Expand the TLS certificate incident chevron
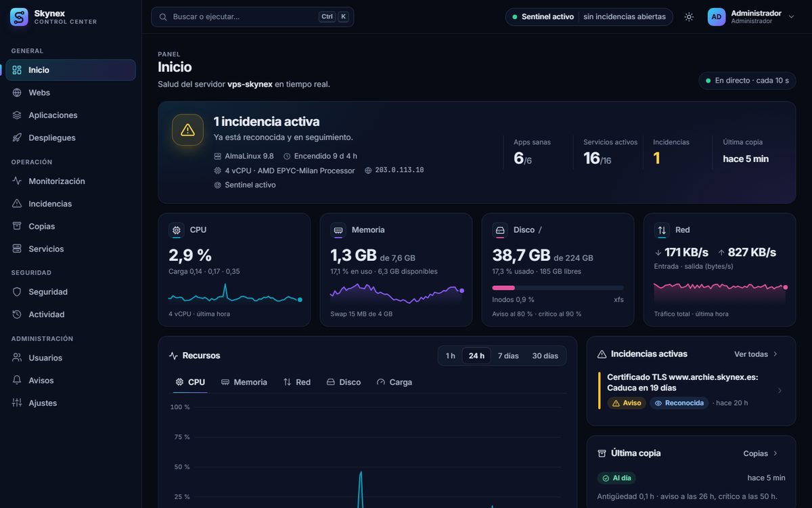The height and width of the screenshot is (508, 812). [x=780, y=391]
